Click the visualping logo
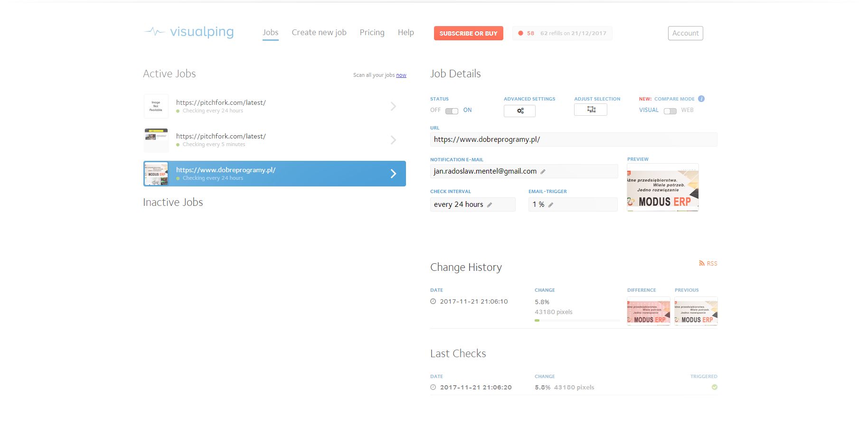This screenshot has height=435, width=868. (189, 32)
